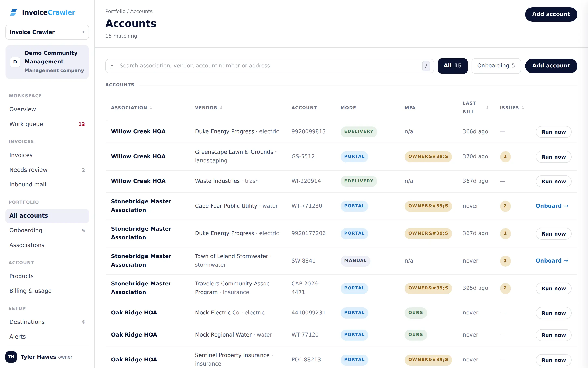Run now for Mock Electric Co
Viewport: 588px width, 368px height.
553,313
